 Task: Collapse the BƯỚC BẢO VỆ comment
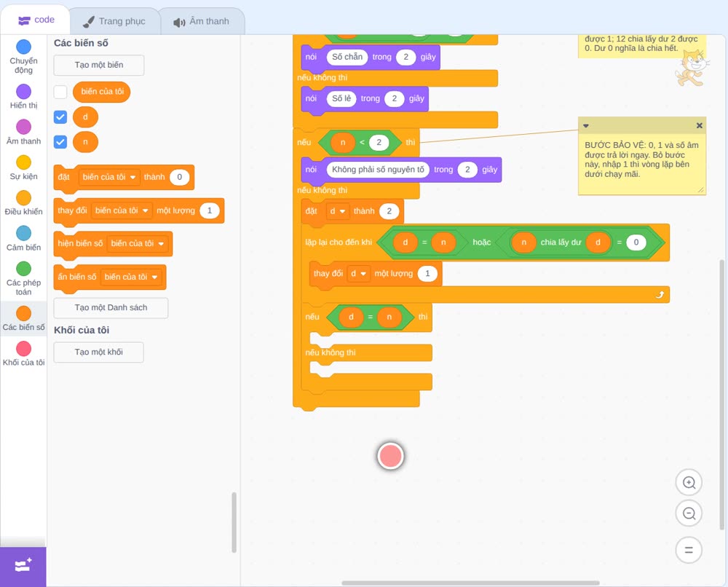pos(586,125)
